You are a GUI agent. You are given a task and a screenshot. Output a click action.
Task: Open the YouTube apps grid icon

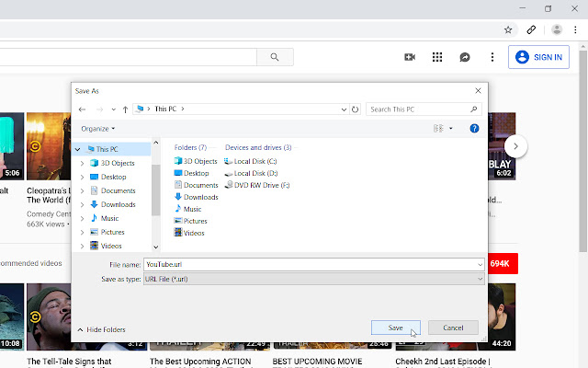pyautogui.click(x=437, y=57)
